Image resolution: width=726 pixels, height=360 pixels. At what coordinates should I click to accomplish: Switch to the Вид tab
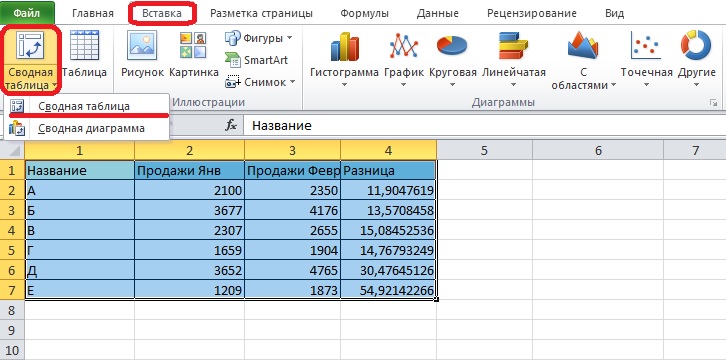(614, 13)
